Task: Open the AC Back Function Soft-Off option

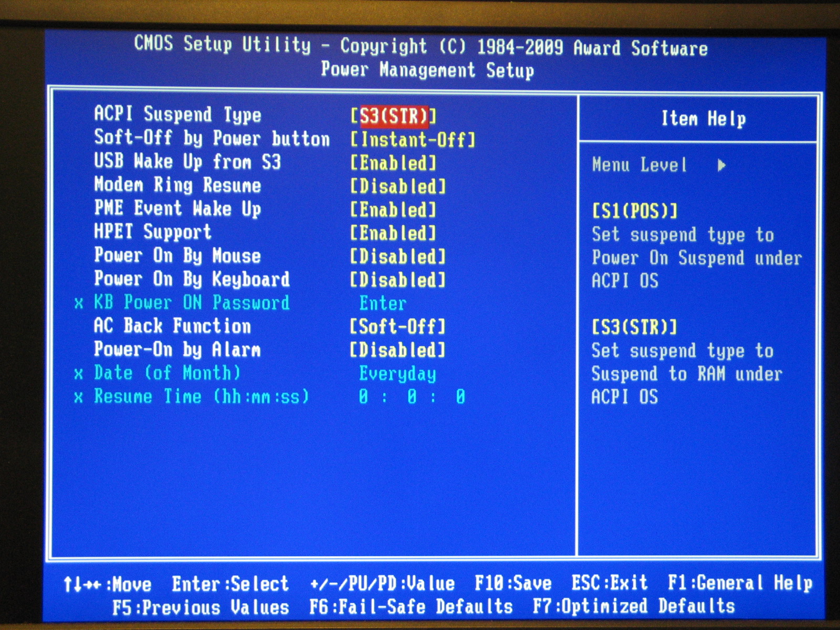Action: 398,327
